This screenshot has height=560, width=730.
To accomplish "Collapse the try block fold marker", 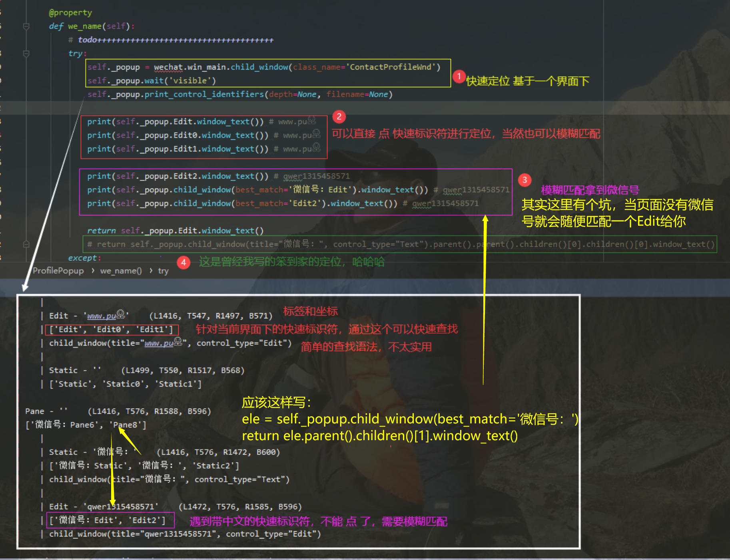I will (26, 54).
